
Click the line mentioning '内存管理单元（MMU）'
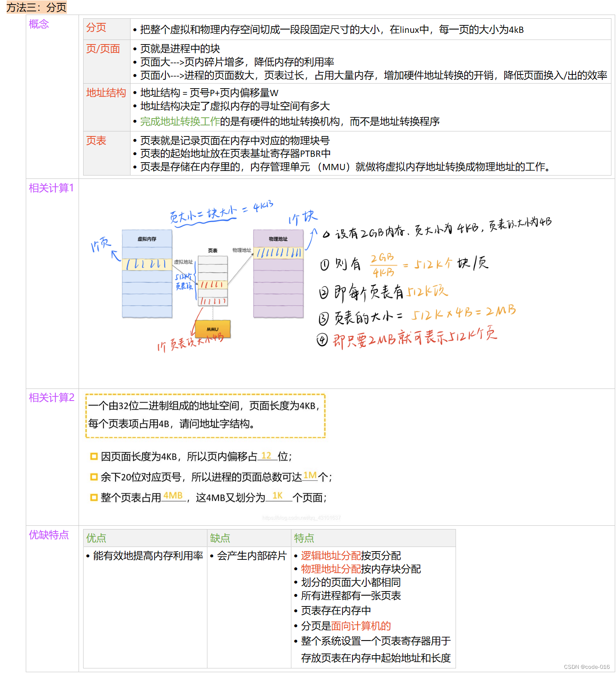345,167
